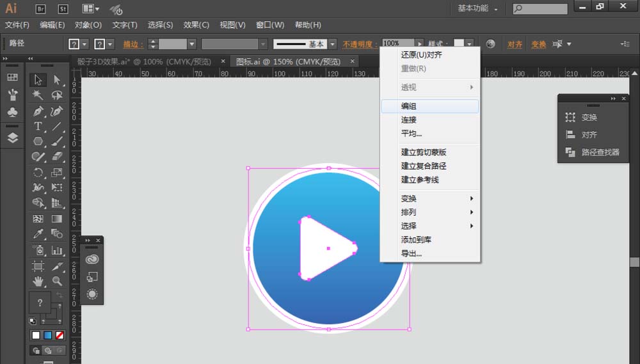
Task: Select the Pen tool
Action: (38, 111)
